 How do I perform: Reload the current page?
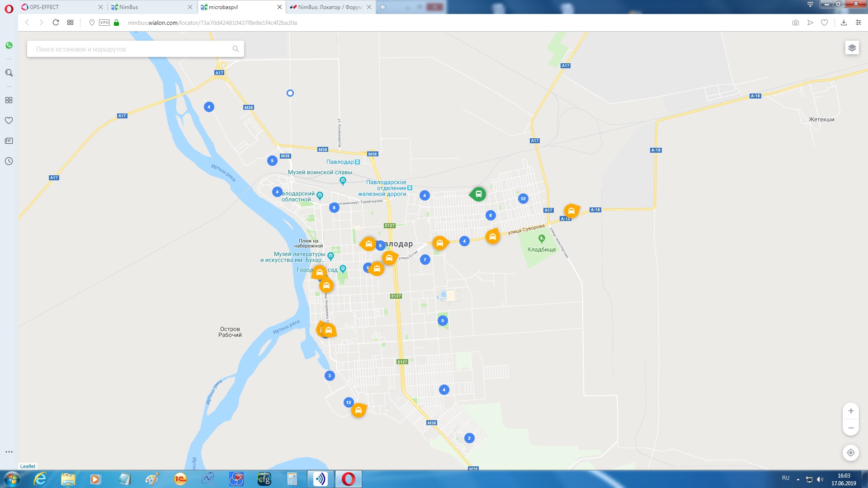(x=56, y=23)
